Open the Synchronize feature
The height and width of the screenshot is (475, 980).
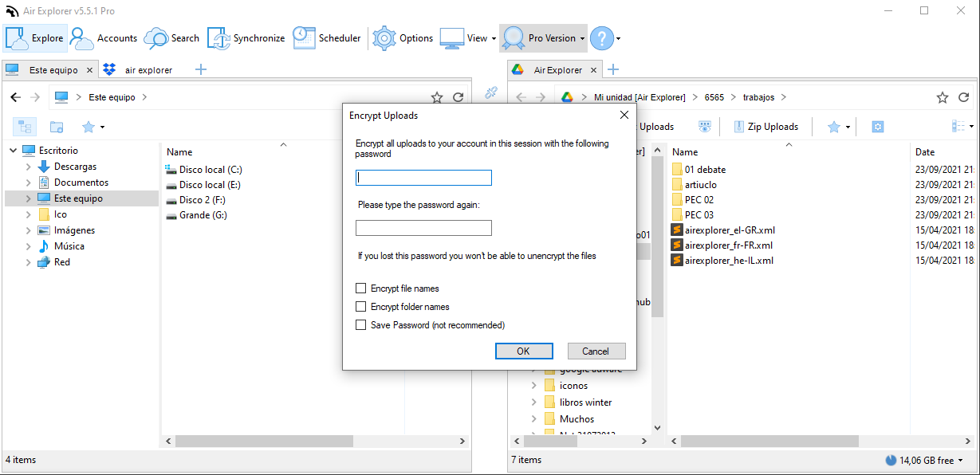coord(246,37)
